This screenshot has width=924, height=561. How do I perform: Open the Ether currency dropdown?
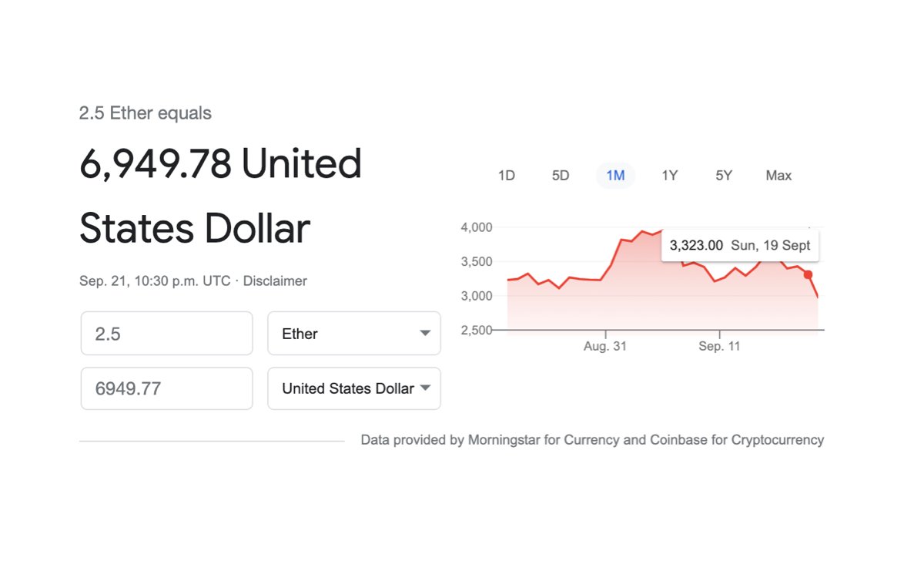tap(353, 334)
